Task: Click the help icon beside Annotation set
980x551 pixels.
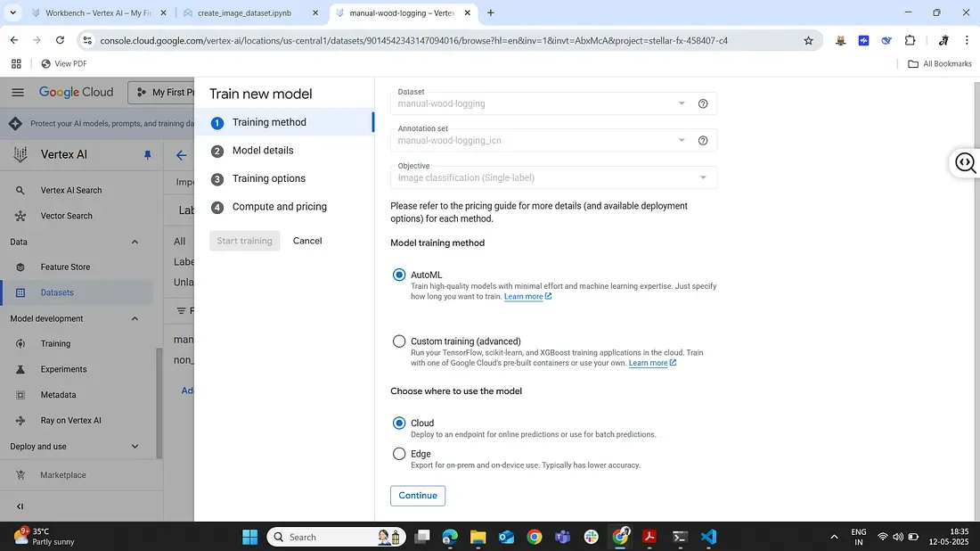Action: (703, 140)
